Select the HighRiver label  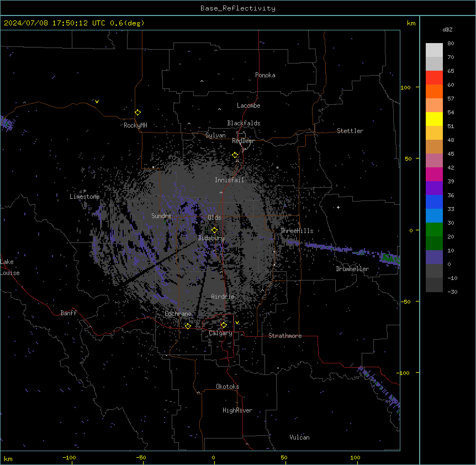click(237, 410)
